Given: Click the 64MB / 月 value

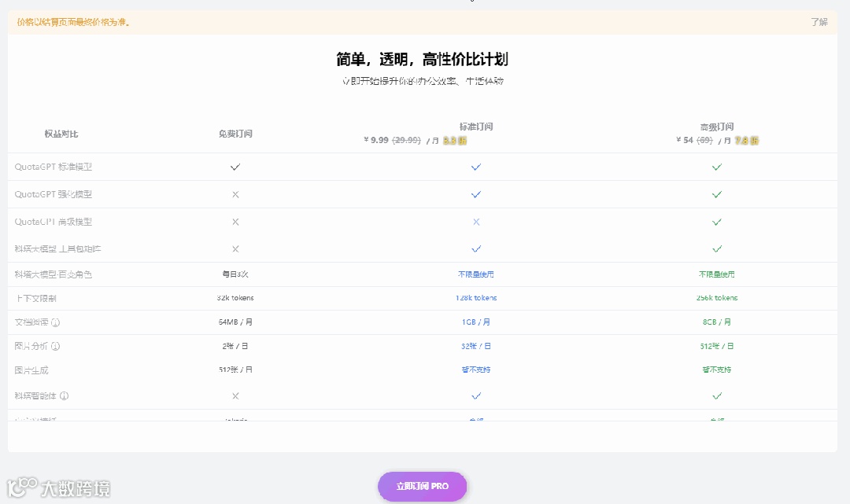Looking at the screenshot, I should (x=235, y=322).
